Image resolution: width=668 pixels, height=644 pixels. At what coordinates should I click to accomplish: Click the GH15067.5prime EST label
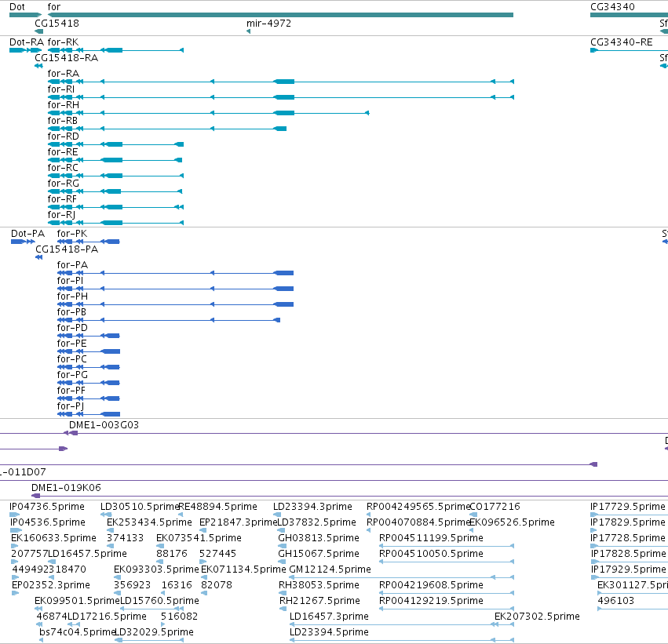[318, 554]
